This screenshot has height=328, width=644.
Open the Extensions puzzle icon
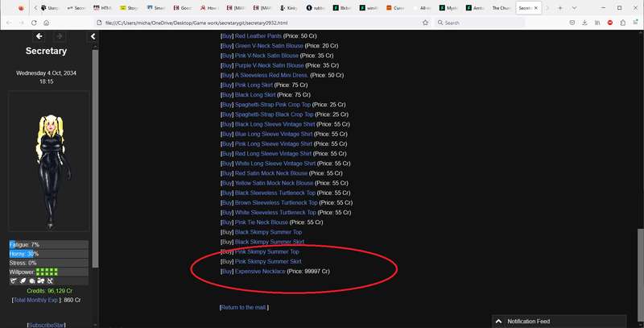622,23
